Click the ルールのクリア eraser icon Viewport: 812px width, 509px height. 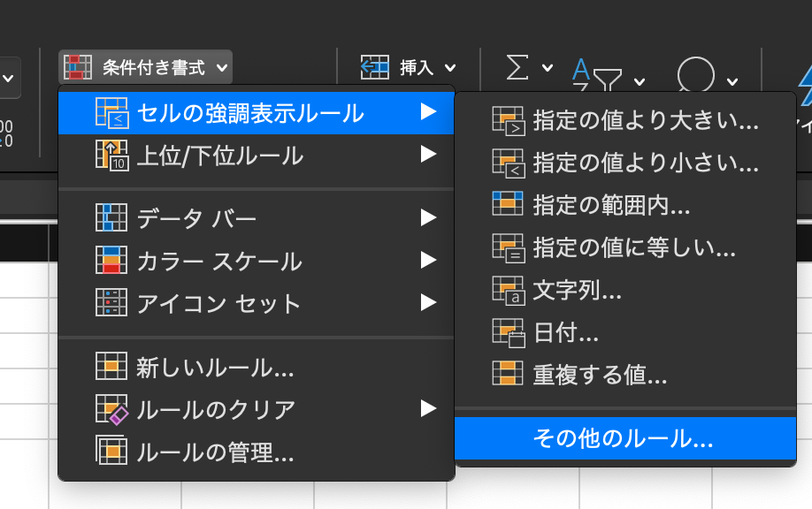(x=111, y=410)
